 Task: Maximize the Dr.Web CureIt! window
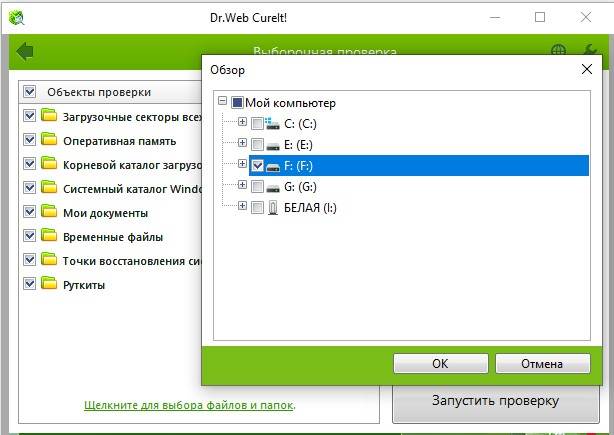(x=540, y=17)
